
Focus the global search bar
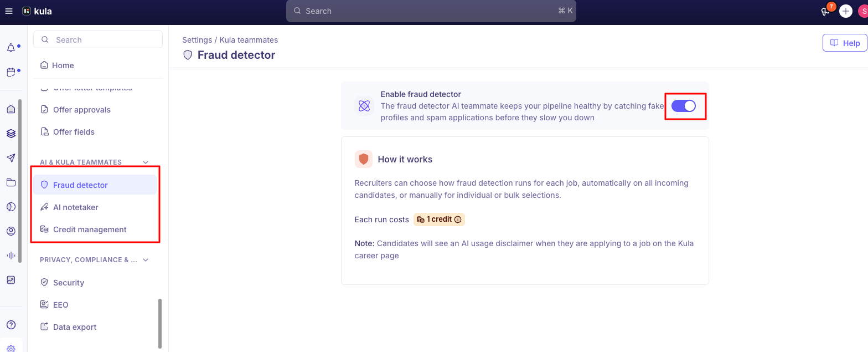coord(431,11)
